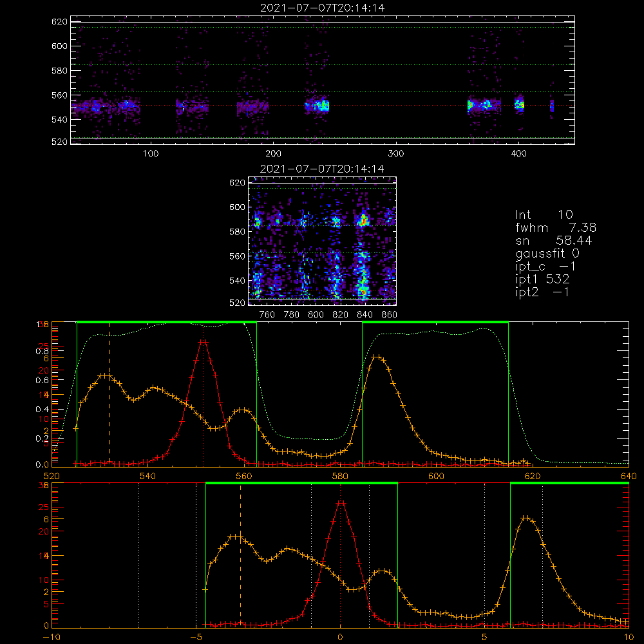Click the '10' x-axis label on bottom plot
Image resolution: width=644 pixels, height=644 pixels.
click(629, 638)
